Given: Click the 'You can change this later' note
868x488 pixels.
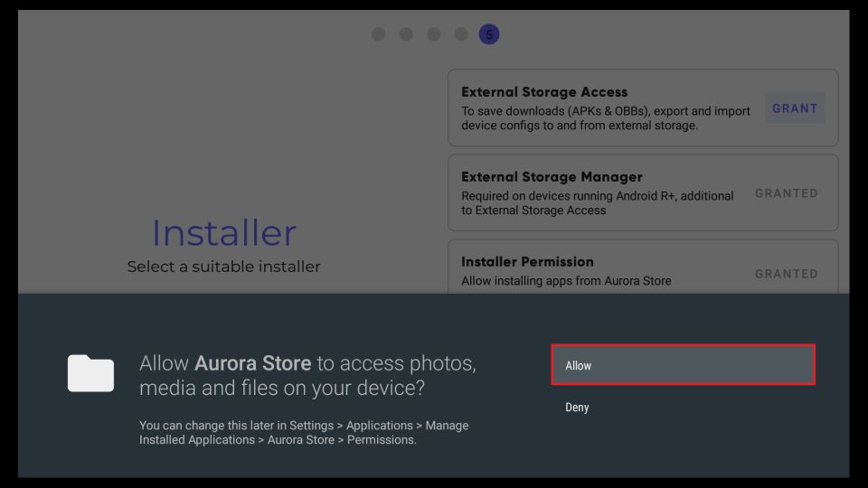Looking at the screenshot, I should click(x=304, y=433).
